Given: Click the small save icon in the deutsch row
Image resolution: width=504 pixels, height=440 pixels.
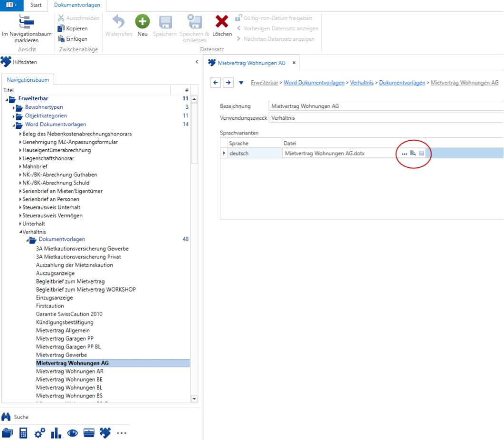Looking at the screenshot, I should click(421, 153).
